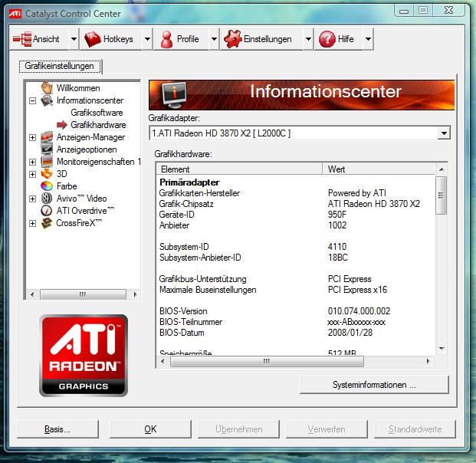The width and height of the screenshot is (476, 463).
Task: Click the Ansicht toolbar icon
Action: coord(22,39)
